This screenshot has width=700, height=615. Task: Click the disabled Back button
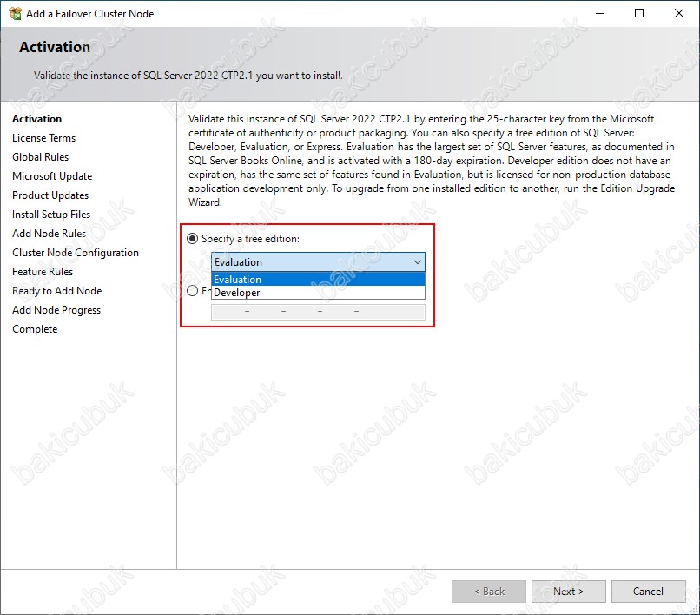click(489, 592)
